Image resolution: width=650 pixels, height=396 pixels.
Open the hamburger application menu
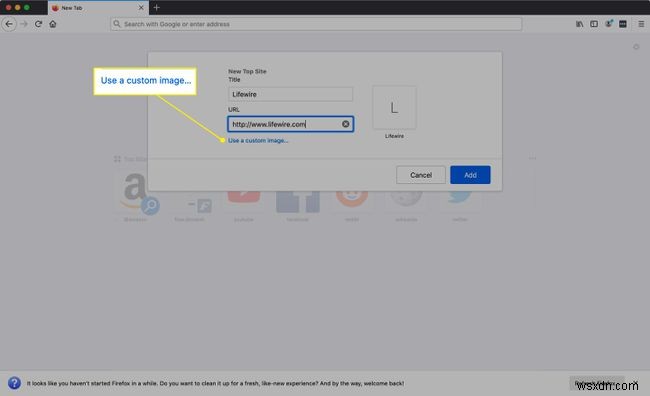pos(641,24)
